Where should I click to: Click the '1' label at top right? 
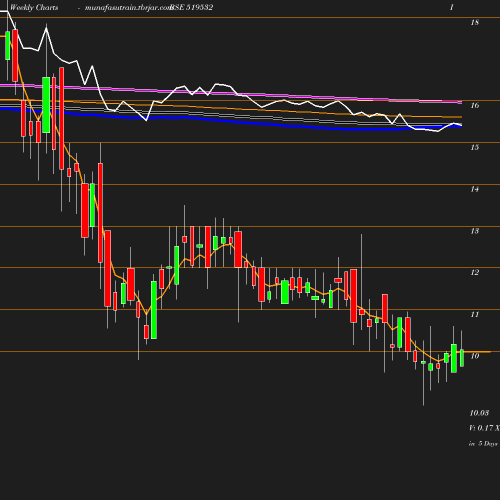[452, 7]
